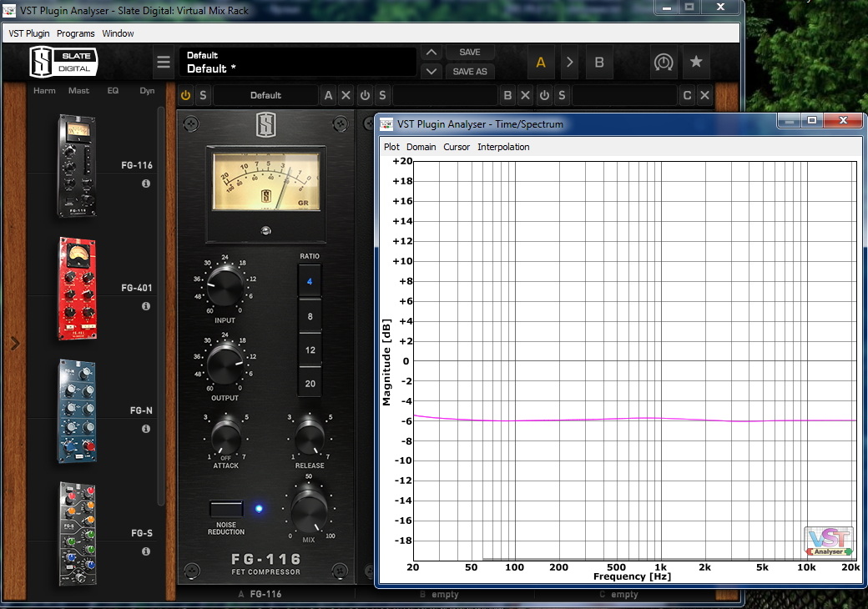
Task: Click the SAVE AS button
Action: click(470, 72)
